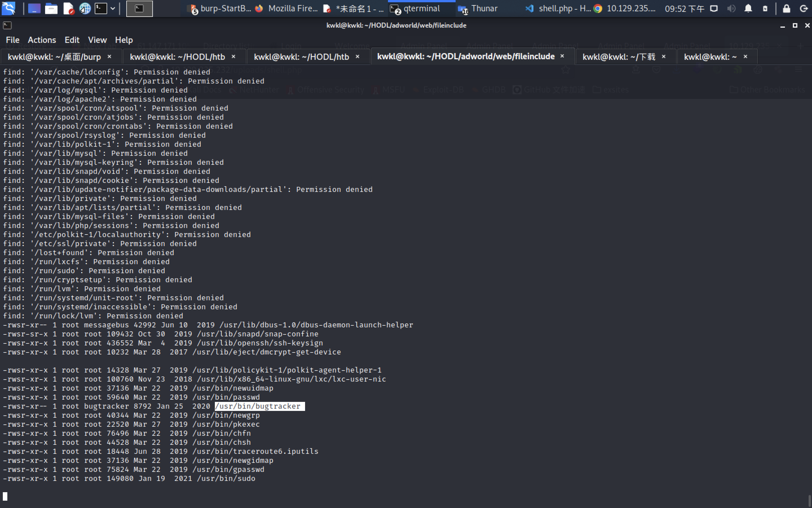Screen dimensions: 812x508
Task: Switch to Thunar taskbar window
Action: (x=478, y=8)
